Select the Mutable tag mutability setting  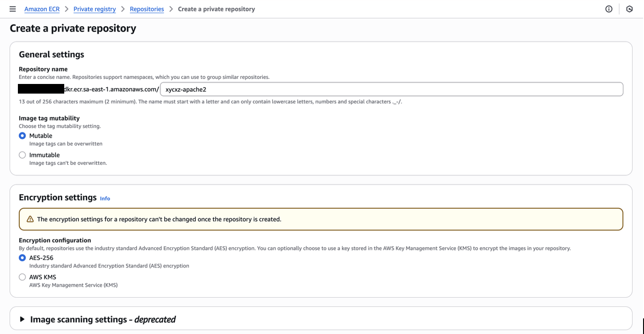22,135
